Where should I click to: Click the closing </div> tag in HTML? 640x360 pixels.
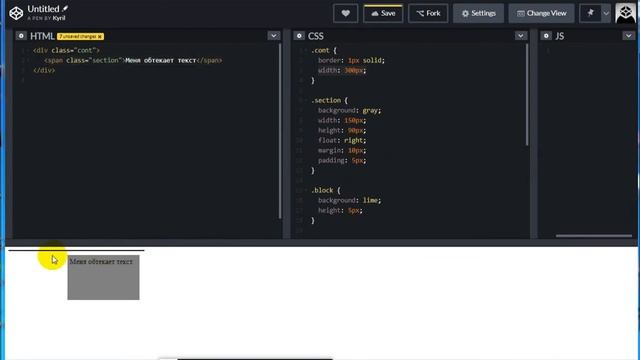[x=44, y=70]
